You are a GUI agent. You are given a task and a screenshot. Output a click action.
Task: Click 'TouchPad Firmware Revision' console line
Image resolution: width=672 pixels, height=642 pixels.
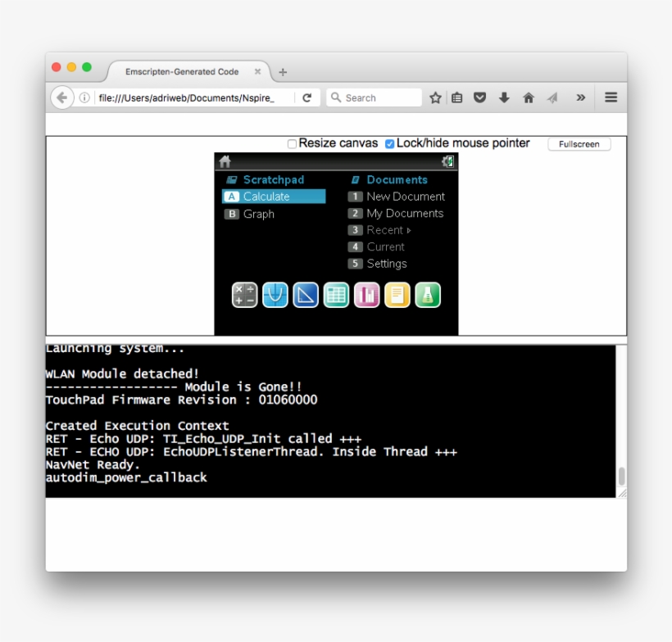[x=182, y=400]
